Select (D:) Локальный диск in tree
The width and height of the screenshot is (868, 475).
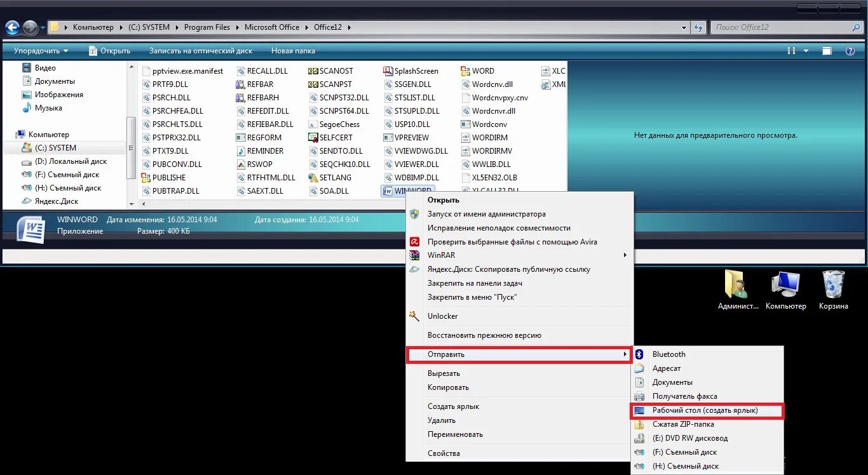click(64, 161)
